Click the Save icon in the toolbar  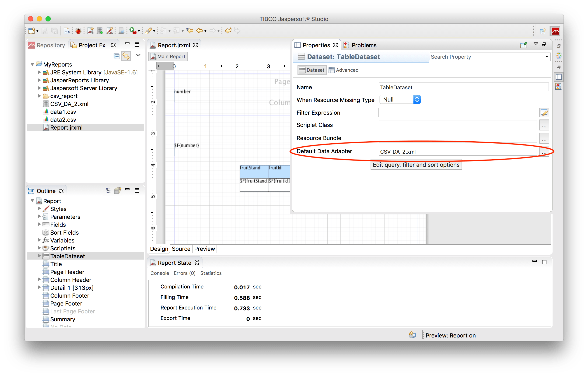click(x=45, y=31)
